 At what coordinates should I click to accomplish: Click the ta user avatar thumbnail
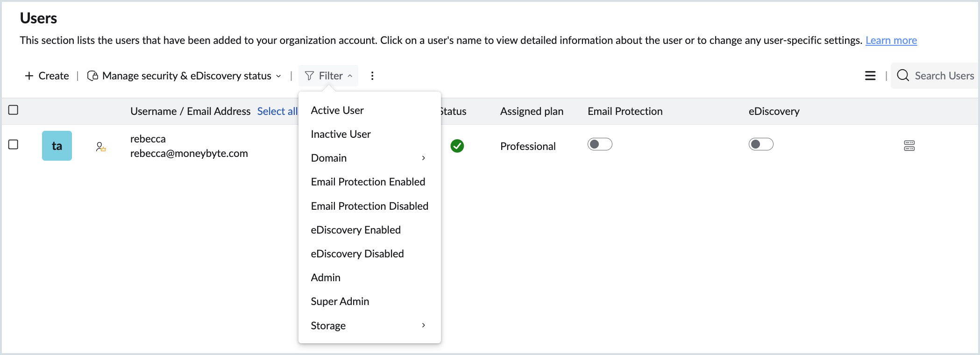[x=57, y=146]
